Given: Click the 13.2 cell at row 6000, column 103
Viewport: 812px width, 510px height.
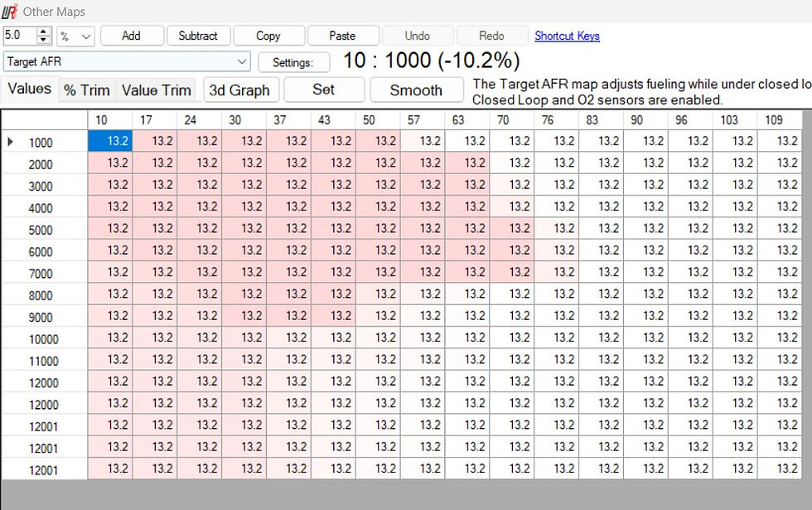Looking at the screenshot, I should point(735,250).
